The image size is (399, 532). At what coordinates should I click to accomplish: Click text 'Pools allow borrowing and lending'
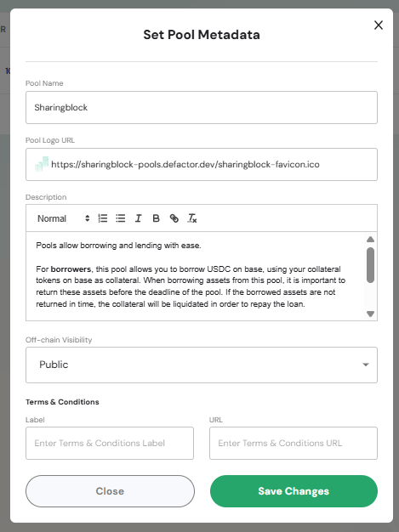[x=100, y=246]
